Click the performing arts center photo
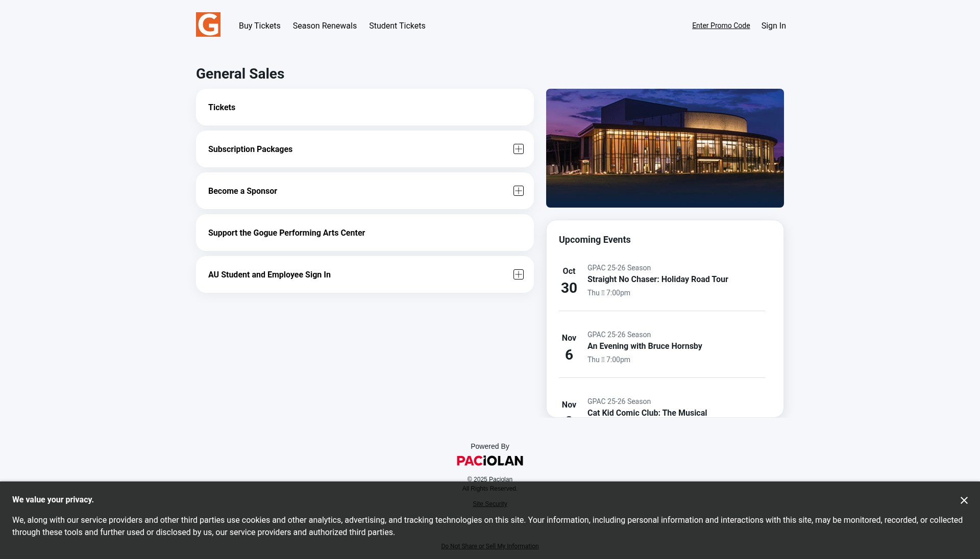The image size is (980, 559). pyautogui.click(x=665, y=148)
